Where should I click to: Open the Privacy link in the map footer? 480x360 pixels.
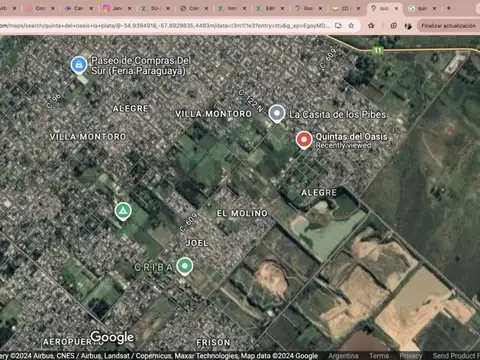(411, 356)
